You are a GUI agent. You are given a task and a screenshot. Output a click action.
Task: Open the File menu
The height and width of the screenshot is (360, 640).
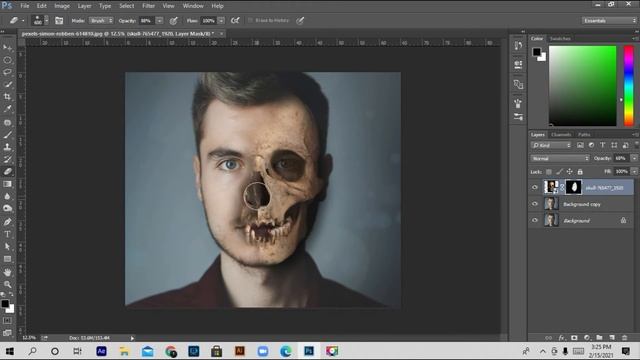25,6
